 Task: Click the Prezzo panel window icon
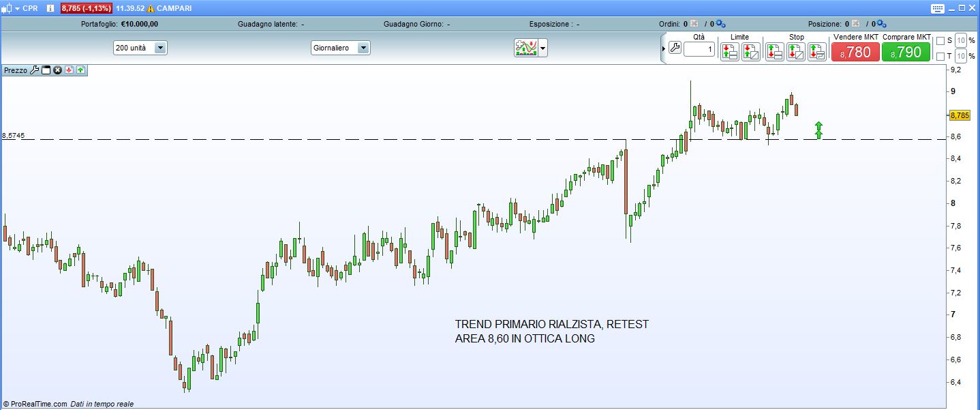pyautogui.click(x=46, y=70)
